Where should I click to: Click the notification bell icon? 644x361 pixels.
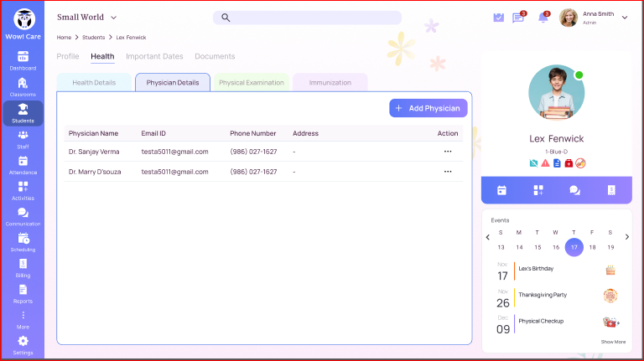[543, 18]
